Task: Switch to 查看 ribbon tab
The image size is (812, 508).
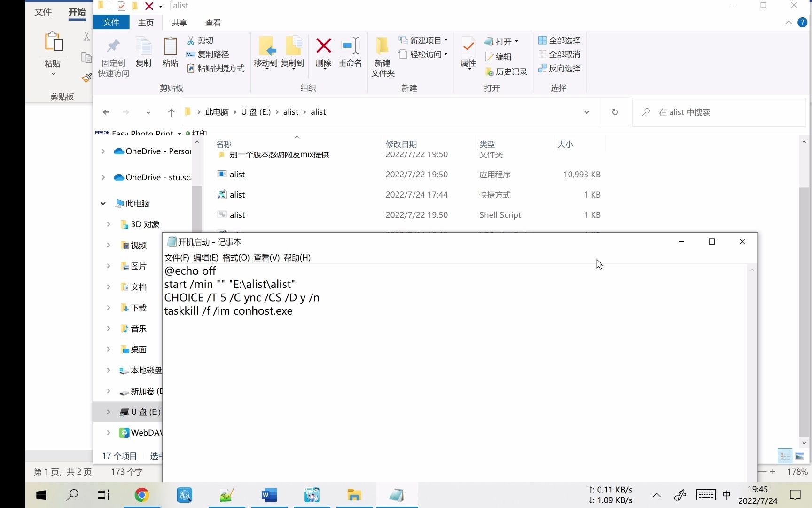Action: click(213, 23)
